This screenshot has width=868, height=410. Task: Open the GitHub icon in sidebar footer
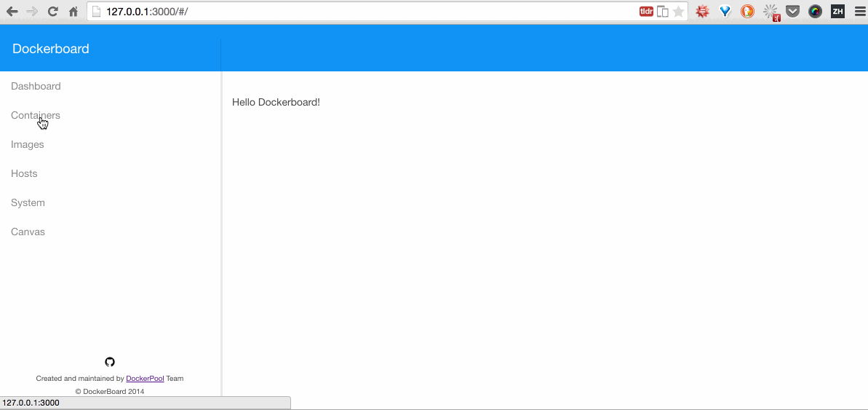coord(110,362)
